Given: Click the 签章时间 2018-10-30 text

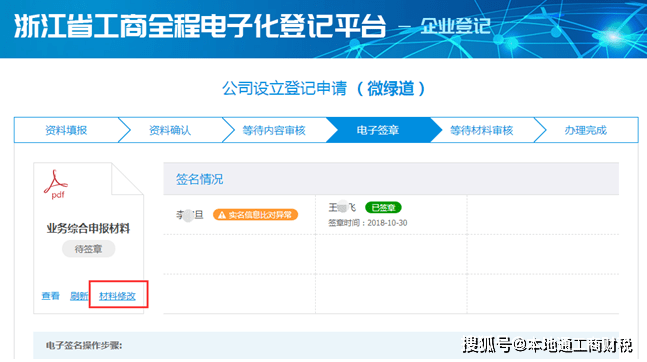Looking at the screenshot, I should click(x=368, y=223).
